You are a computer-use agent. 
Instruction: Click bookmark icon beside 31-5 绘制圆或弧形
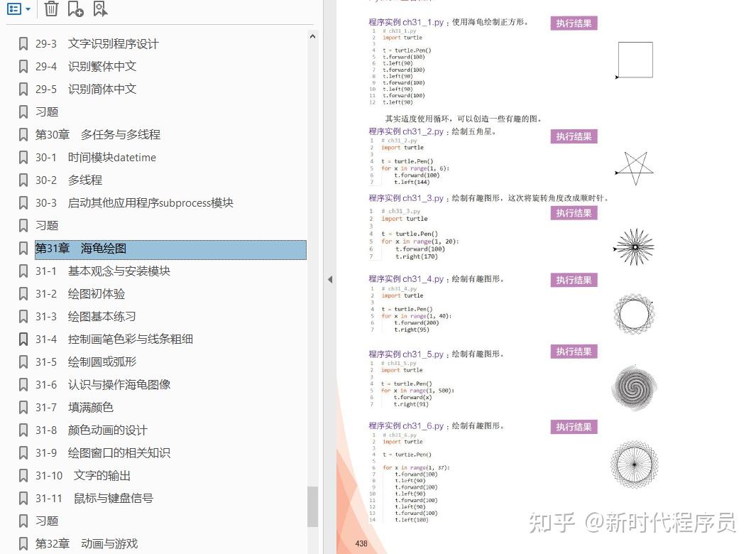click(23, 362)
